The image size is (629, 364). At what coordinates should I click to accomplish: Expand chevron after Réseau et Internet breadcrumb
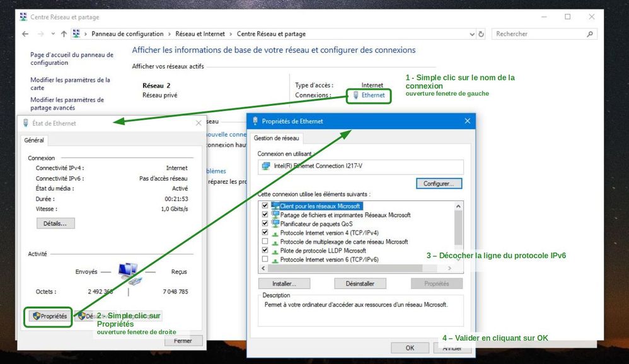(x=231, y=34)
